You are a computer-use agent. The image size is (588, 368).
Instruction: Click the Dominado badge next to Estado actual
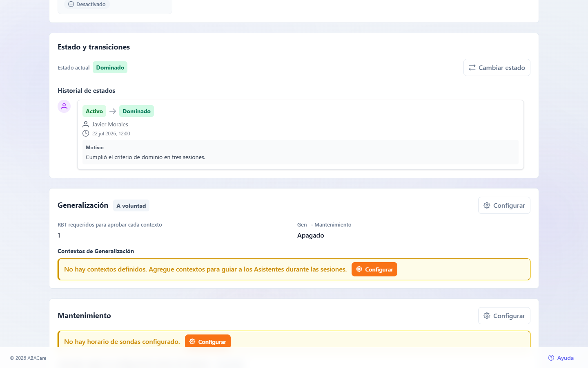pos(110,67)
